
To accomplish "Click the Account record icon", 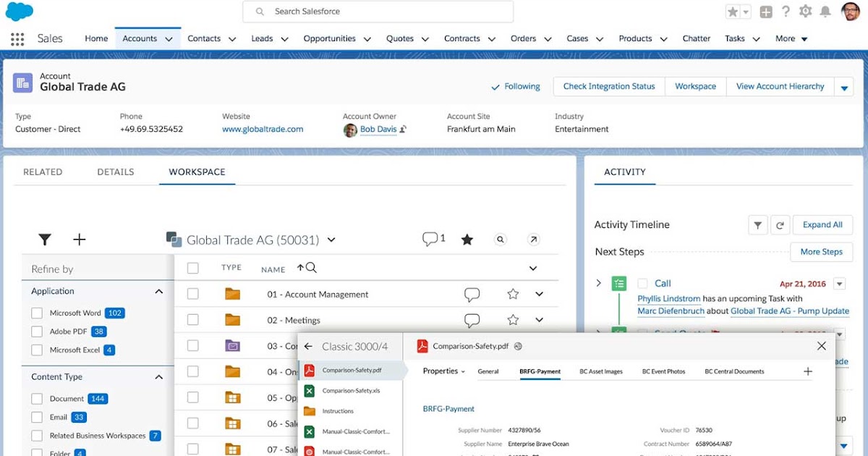I will 23,82.
